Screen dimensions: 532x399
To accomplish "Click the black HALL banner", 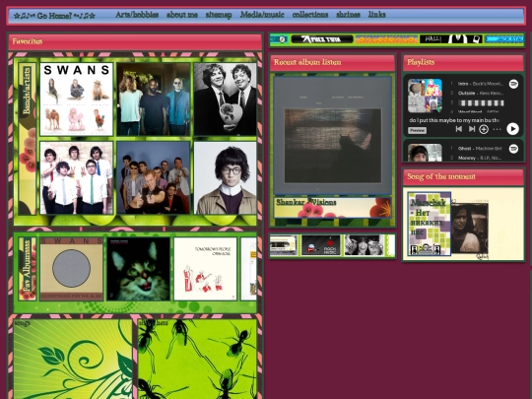I will [x=450, y=39].
